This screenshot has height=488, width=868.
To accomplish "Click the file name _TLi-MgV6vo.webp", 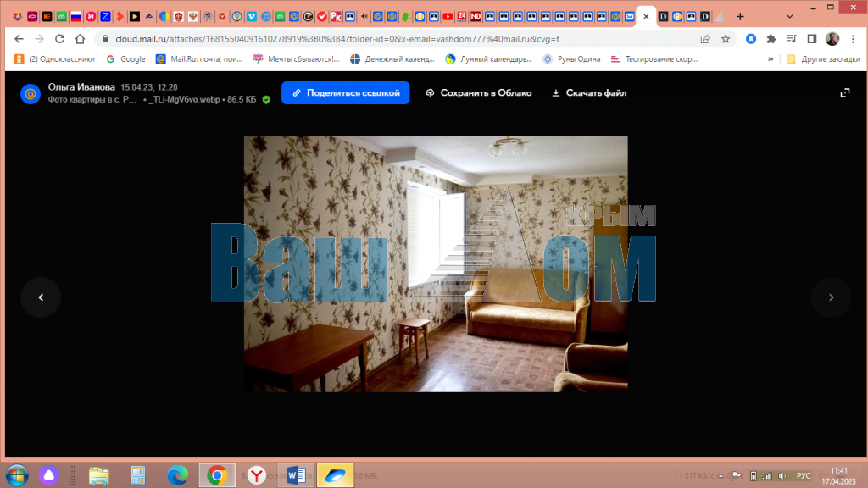I will click(x=184, y=100).
